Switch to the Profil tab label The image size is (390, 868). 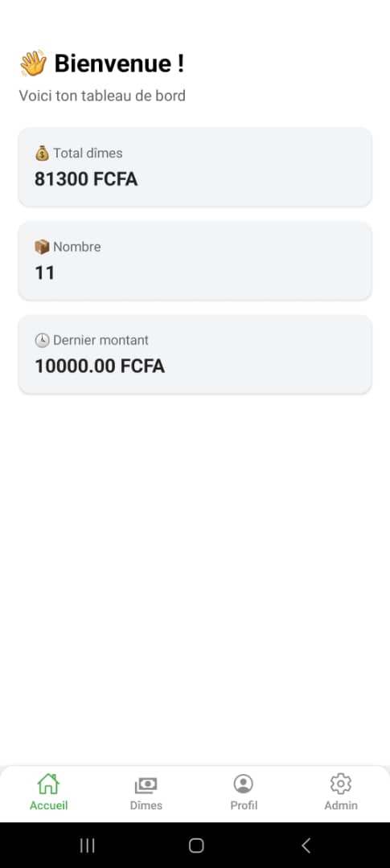pyautogui.click(x=244, y=805)
